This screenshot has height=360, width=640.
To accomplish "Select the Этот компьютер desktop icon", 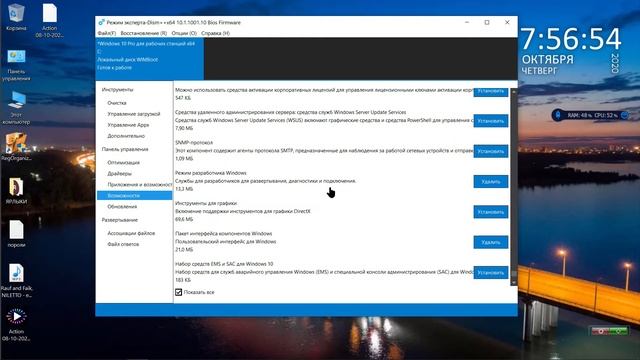I will 16,108.
